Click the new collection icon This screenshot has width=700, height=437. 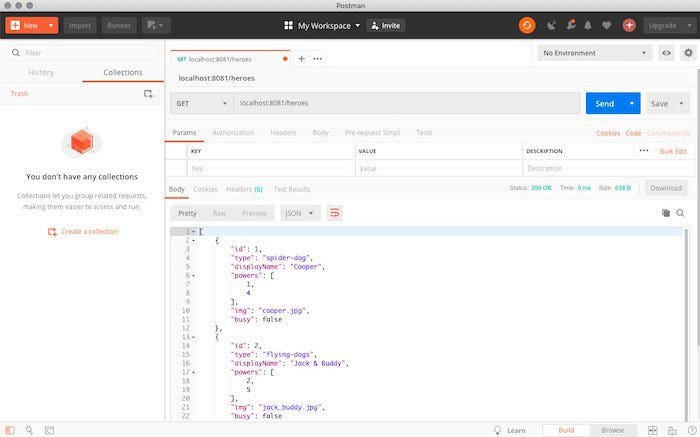tap(148, 94)
